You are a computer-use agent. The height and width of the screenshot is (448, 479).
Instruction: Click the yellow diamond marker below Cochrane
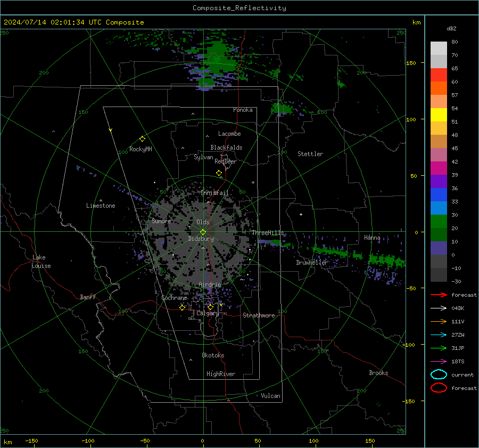click(182, 307)
